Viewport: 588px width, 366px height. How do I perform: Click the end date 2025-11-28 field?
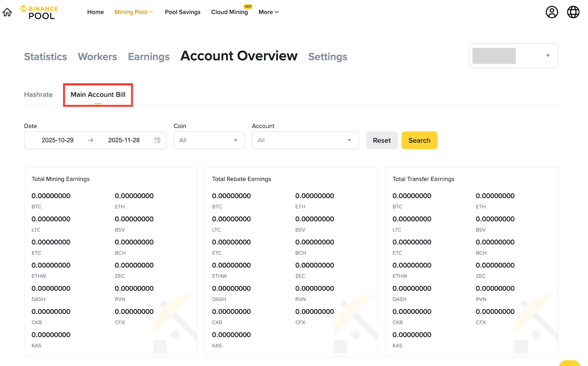[124, 140]
